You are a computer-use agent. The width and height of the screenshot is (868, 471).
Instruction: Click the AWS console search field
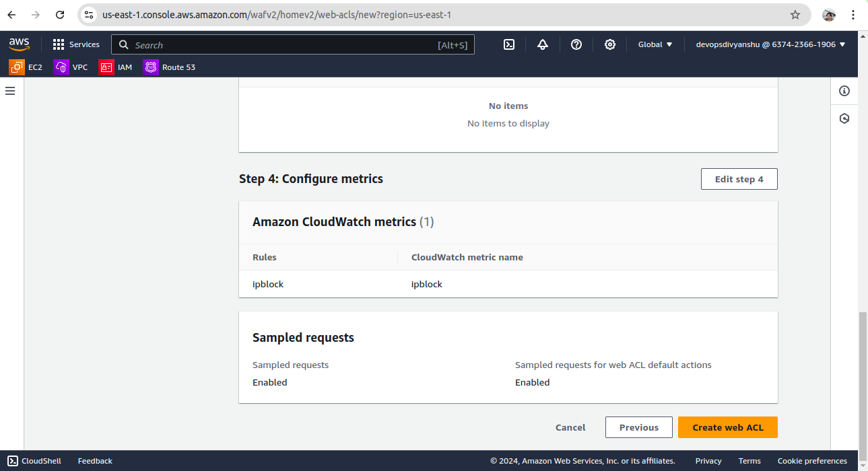283,45
